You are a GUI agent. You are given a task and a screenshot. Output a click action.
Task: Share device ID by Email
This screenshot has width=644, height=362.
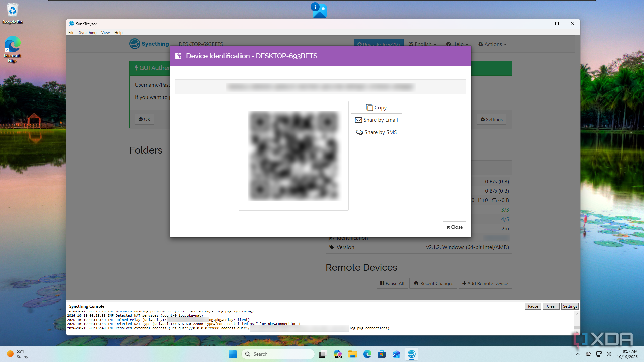click(x=376, y=120)
